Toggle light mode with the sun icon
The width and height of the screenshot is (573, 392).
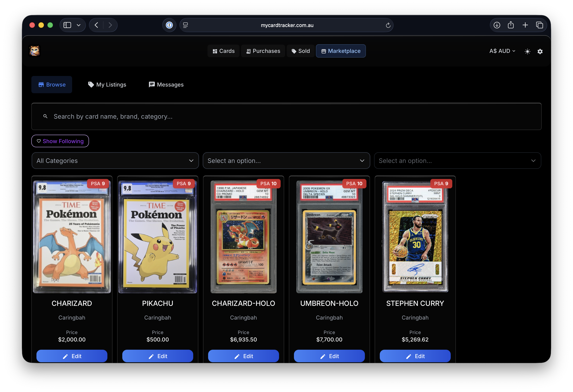click(527, 51)
